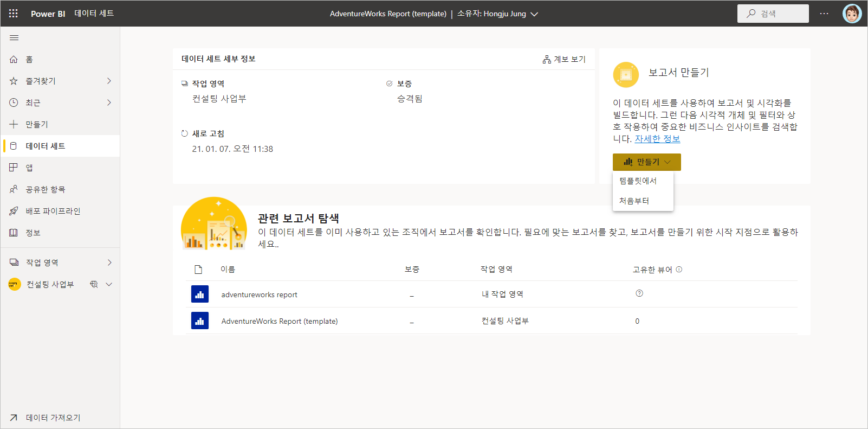The width and height of the screenshot is (868, 429).
Task: Click the Shared items people icon
Action: coord(14,189)
